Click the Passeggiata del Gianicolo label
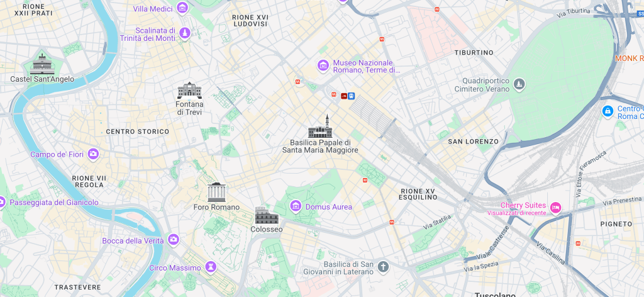The height and width of the screenshot is (297, 644). point(54,203)
